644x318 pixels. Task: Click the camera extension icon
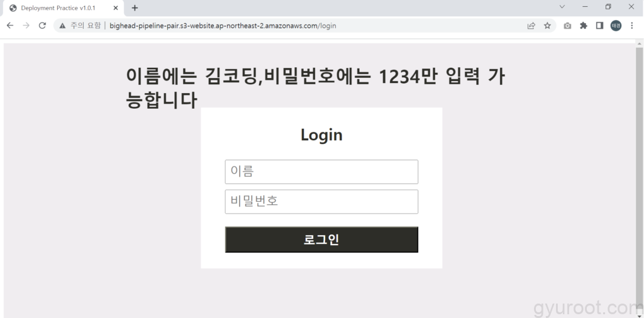(567, 26)
